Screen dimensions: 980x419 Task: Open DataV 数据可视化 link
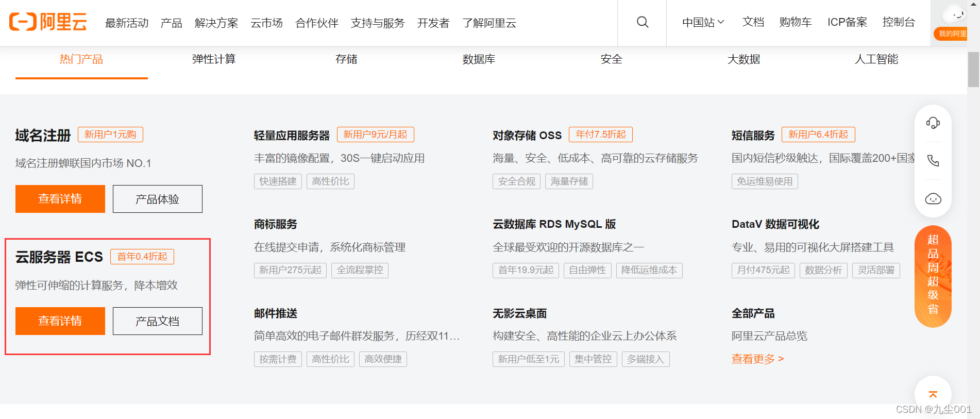[x=775, y=224]
